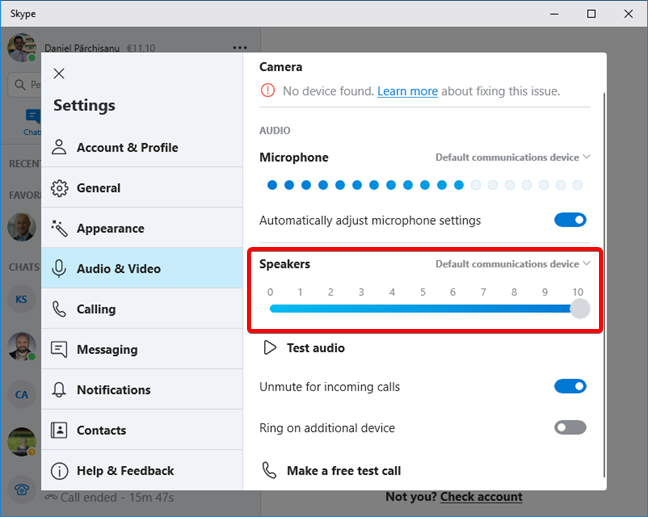Set speaker volume to 5 on the track
This screenshot has height=517, width=648.
(423, 309)
